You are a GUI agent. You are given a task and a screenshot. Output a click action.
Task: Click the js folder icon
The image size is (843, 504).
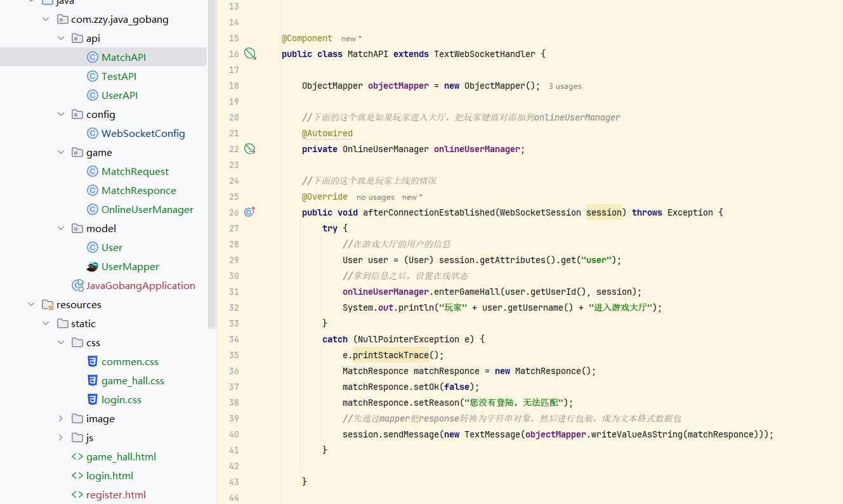click(x=77, y=437)
